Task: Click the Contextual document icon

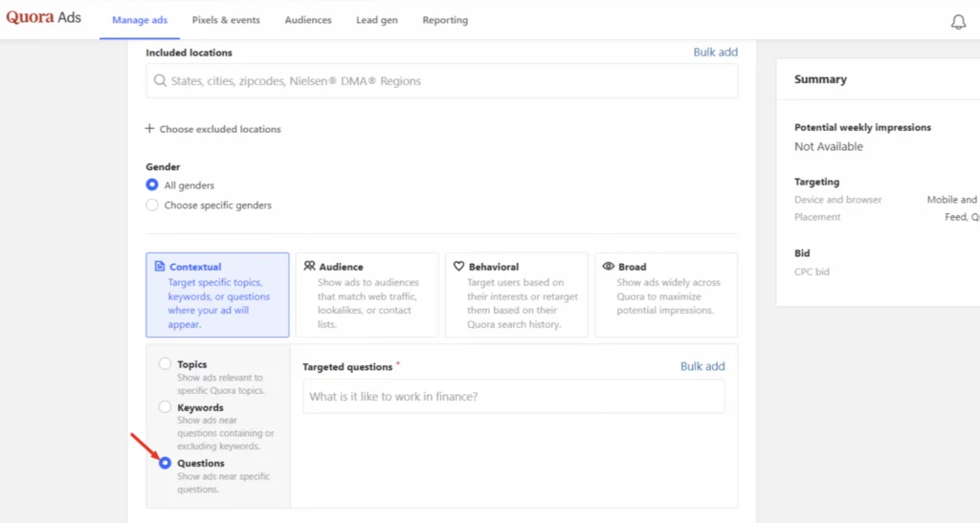Action: tap(160, 267)
